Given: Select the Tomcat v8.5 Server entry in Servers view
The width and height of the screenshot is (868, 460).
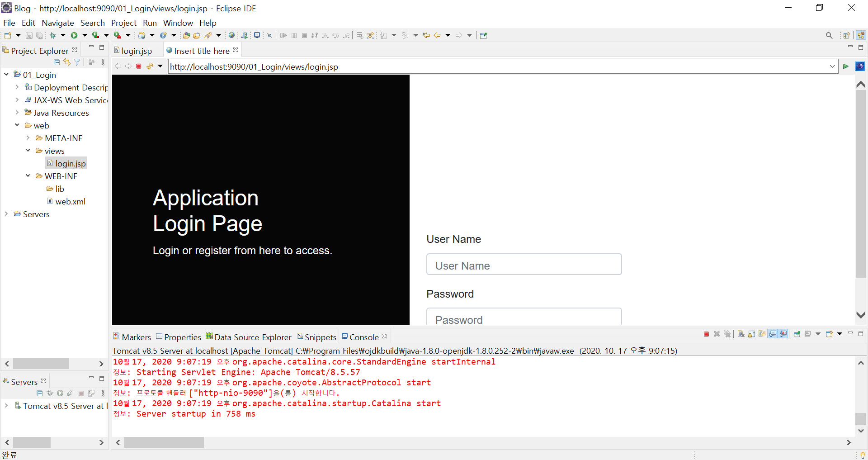Looking at the screenshot, I should [61, 406].
